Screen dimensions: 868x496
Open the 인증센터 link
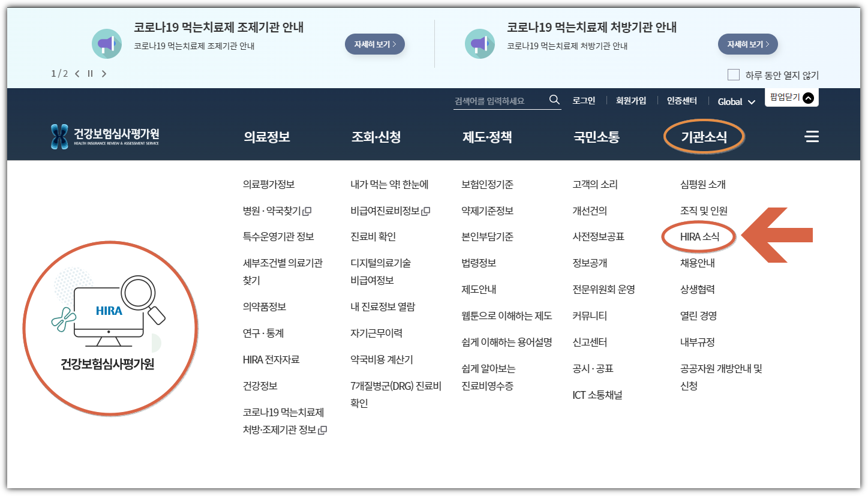[682, 101]
